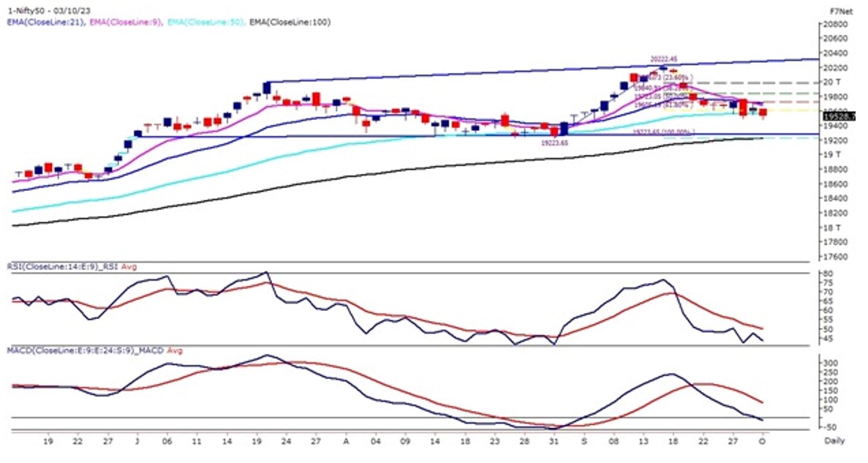Click the 17600 price axis label
This screenshot has height=463, width=868.
[x=837, y=257]
